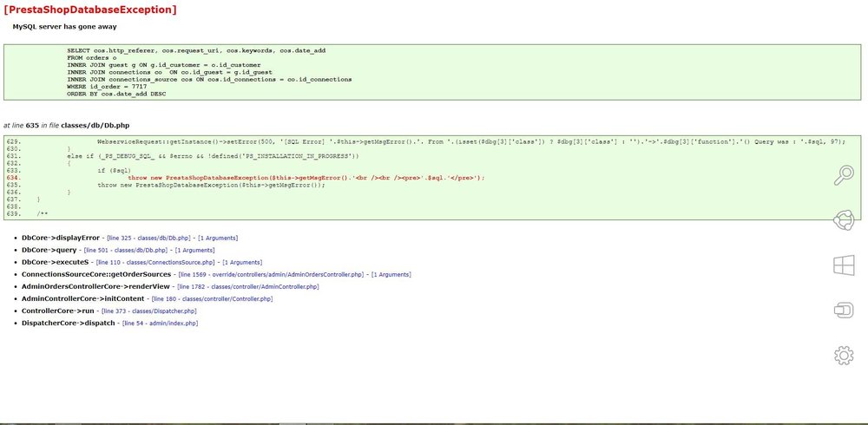Click code line 629 WebserviceRequest::getInstance
Image resolution: width=868 pixels, height=425 pixels.
(471, 141)
